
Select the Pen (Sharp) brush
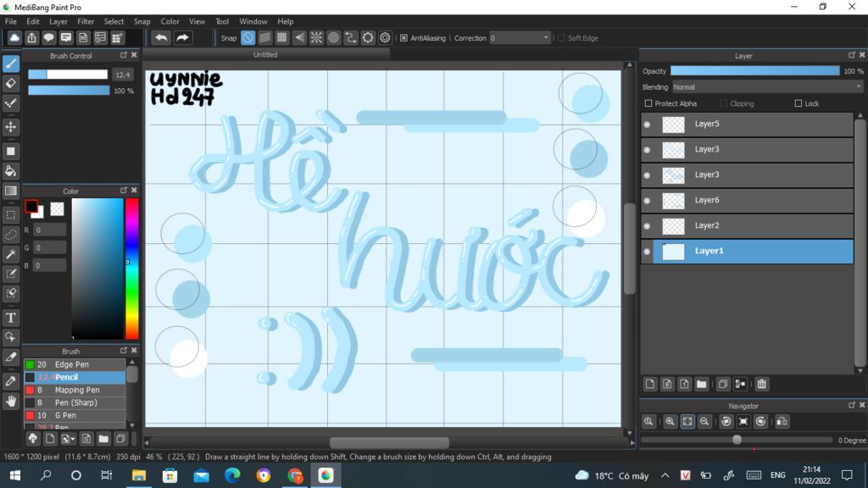click(x=75, y=402)
